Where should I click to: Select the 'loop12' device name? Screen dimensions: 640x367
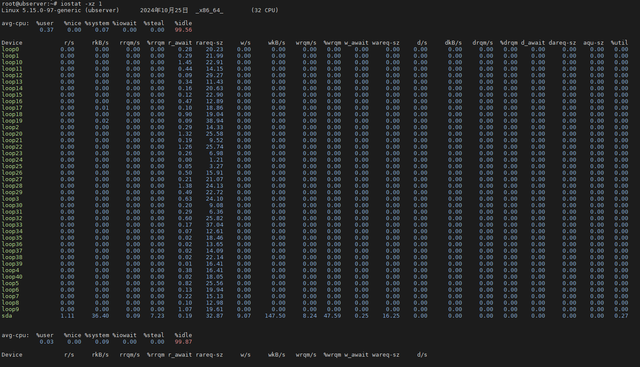pos(12,76)
